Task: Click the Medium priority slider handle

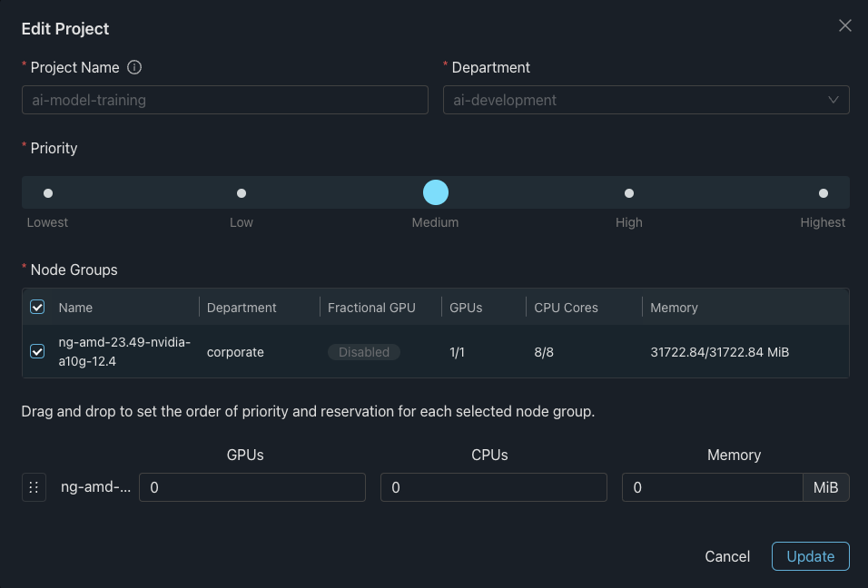Action: tap(436, 192)
